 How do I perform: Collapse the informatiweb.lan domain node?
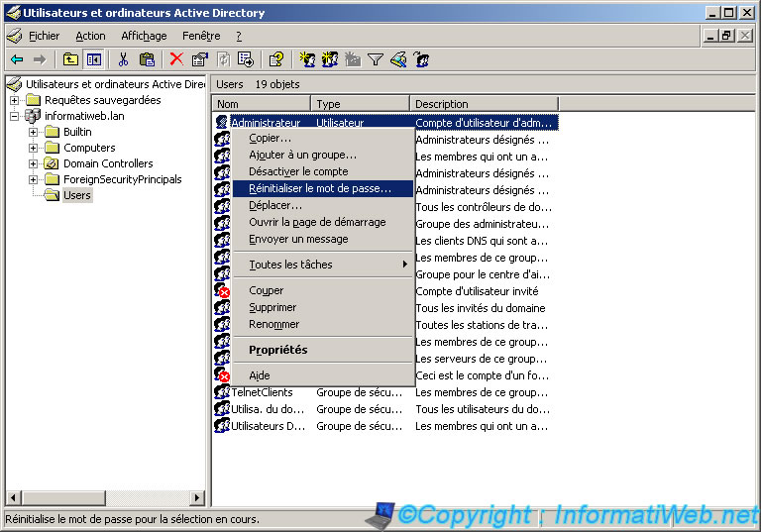(x=15, y=117)
